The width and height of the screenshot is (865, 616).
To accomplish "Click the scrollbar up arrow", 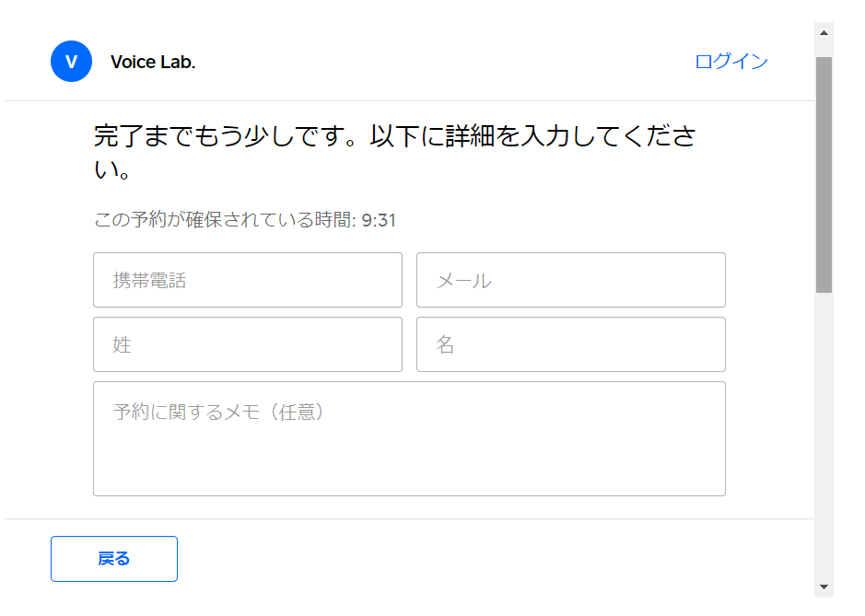I will click(824, 32).
